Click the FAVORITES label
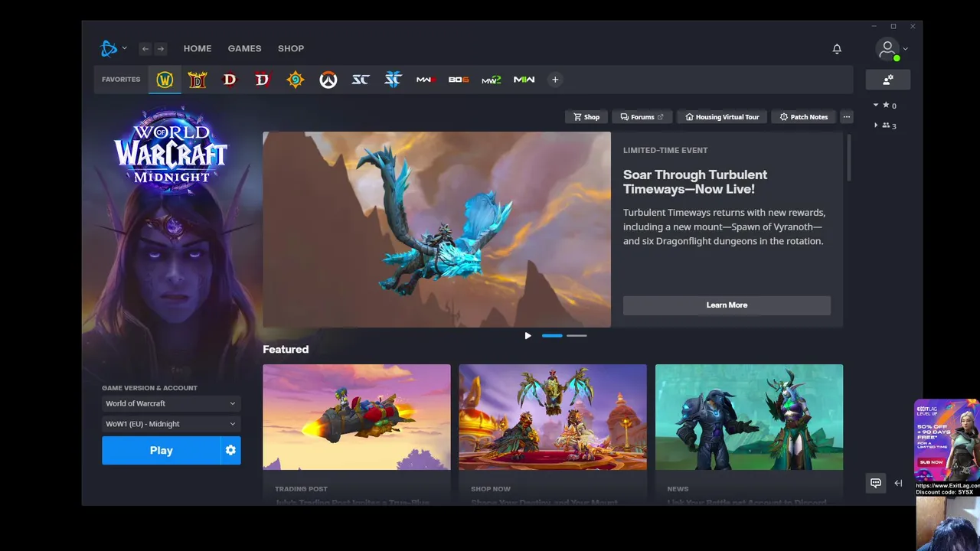 click(121, 80)
